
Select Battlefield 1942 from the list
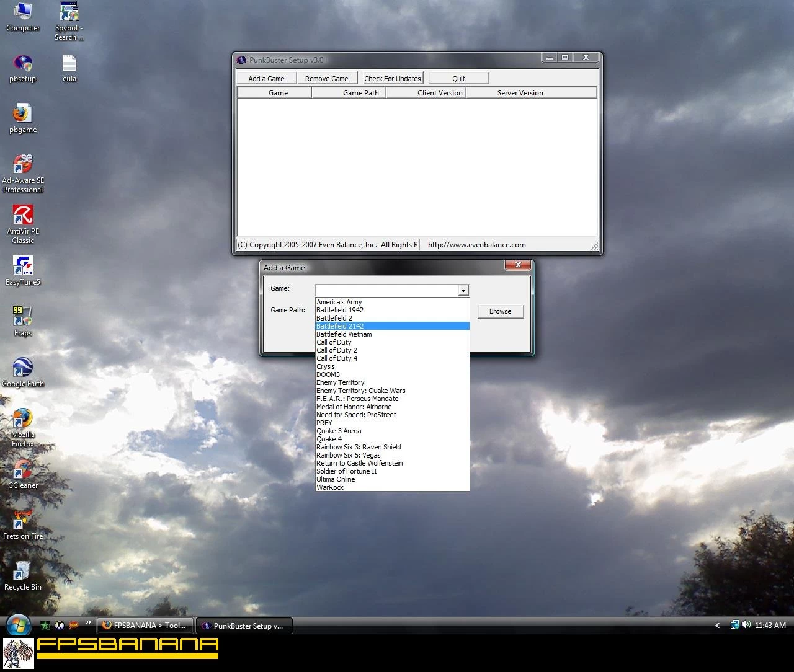click(392, 310)
